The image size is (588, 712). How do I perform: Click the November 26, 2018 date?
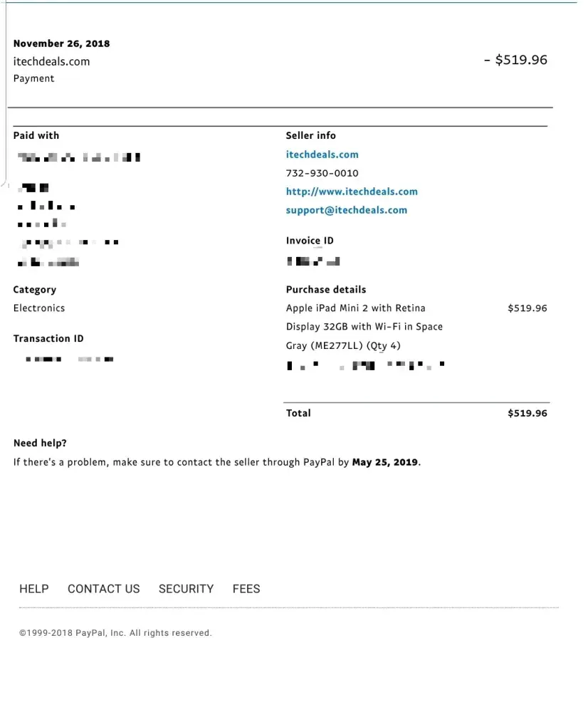click(62, 43)
